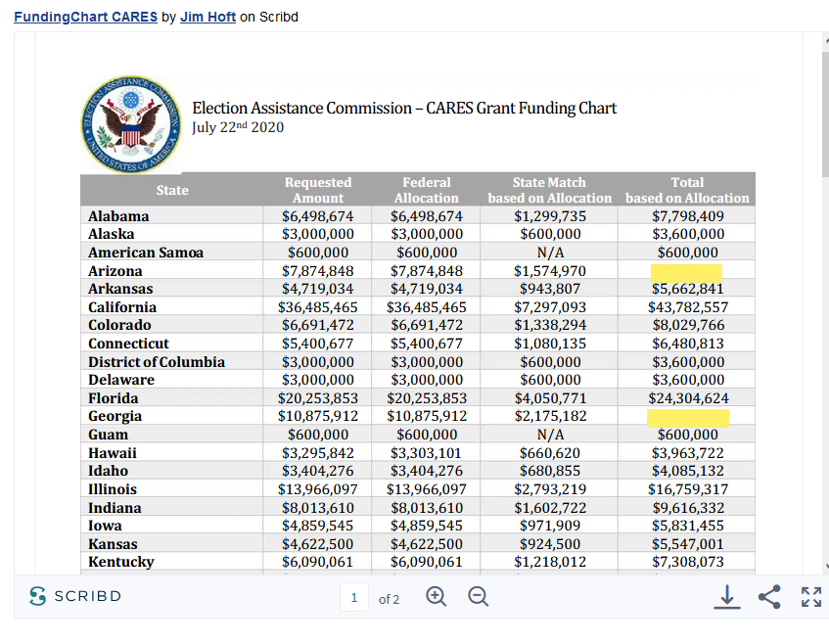Viewport: 829px width, 644px height.
Task: Click the 'Kansas' row label
Action: tap(113, 544)
